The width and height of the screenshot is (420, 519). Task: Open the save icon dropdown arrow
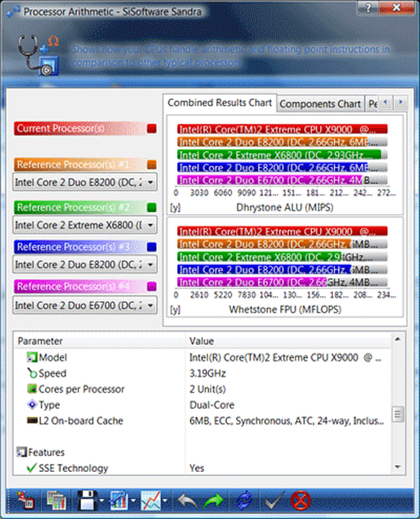coord(102,500)
